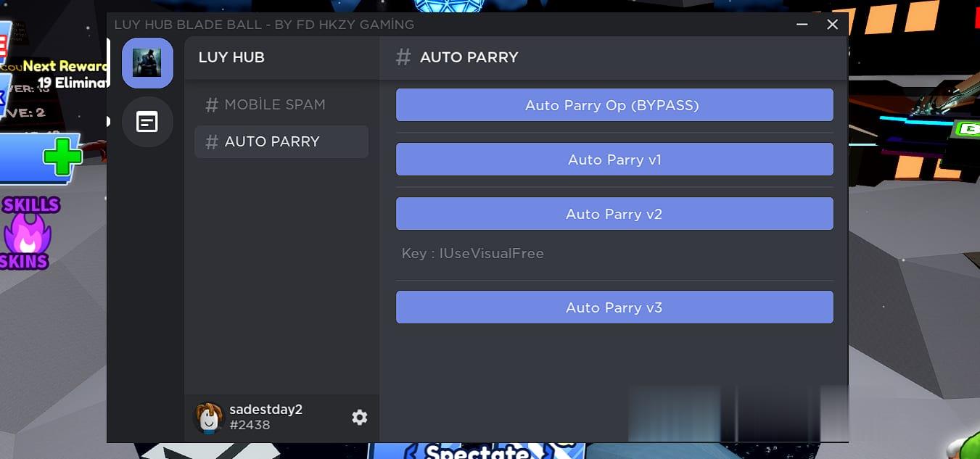Open the second sidebar page icon

(x=147, y=121)
